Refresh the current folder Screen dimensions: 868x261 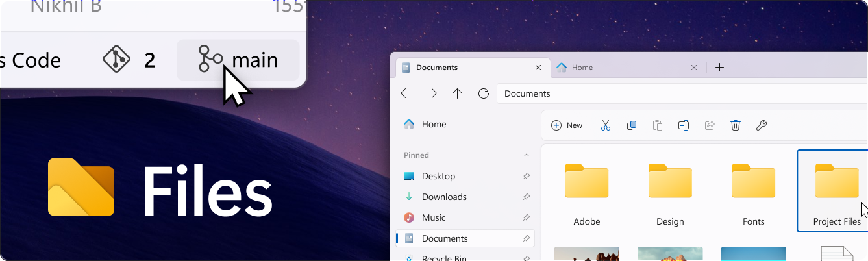pos(483,93)
